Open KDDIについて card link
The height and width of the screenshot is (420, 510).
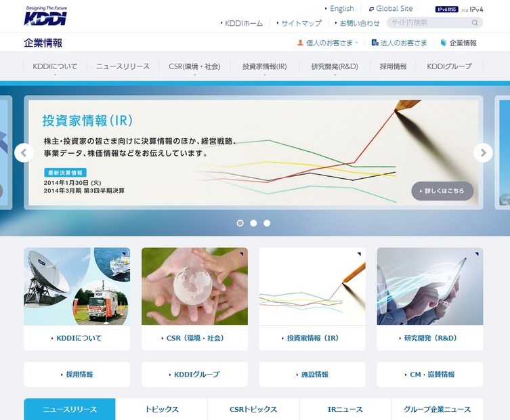79,338
